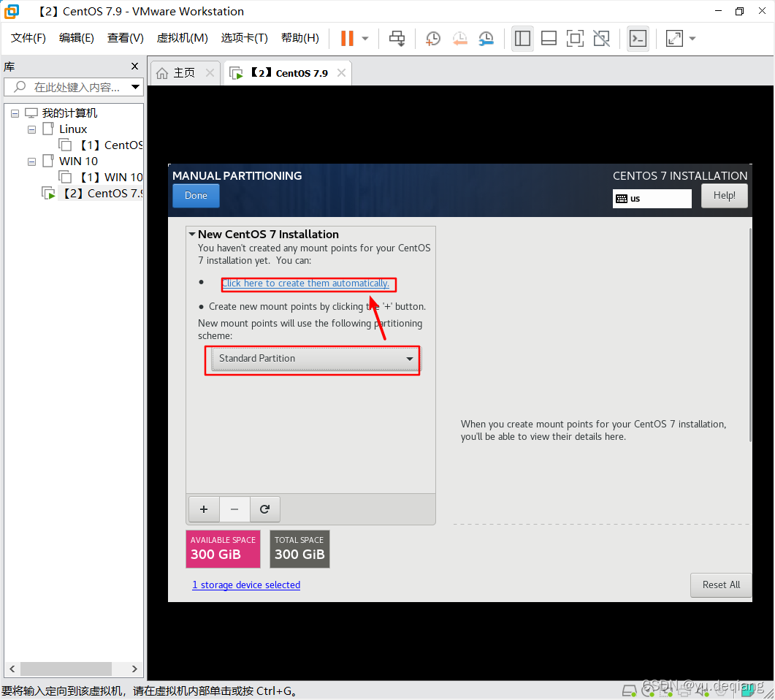Close the 【2】CentOS 7.9 tab
The image size is (775, 700).
(x=341, y=72)
